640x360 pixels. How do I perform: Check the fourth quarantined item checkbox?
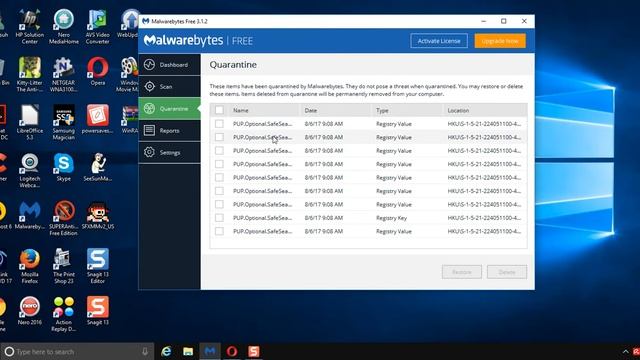pyautogui.click(x=219, y=164)
